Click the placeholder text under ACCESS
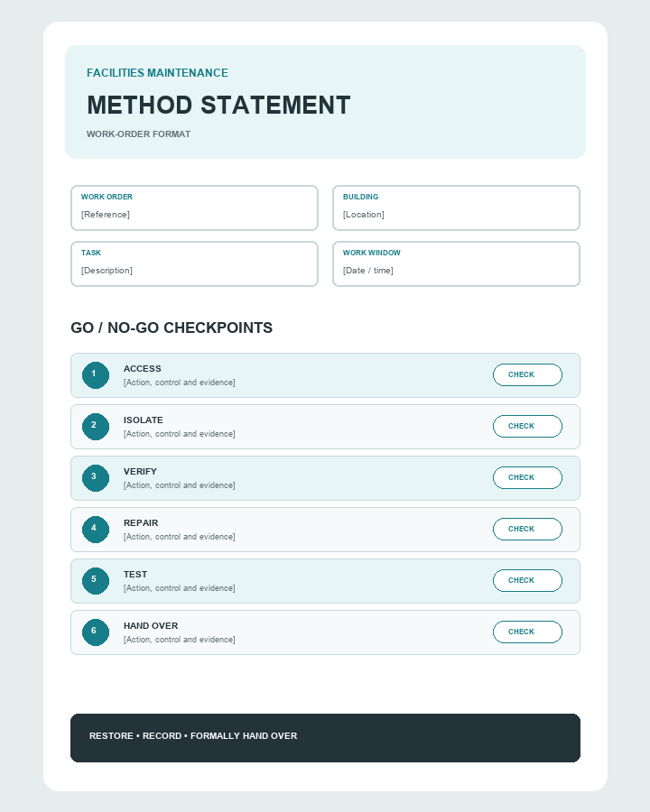 pyautogui.click(x=179, y=383)
